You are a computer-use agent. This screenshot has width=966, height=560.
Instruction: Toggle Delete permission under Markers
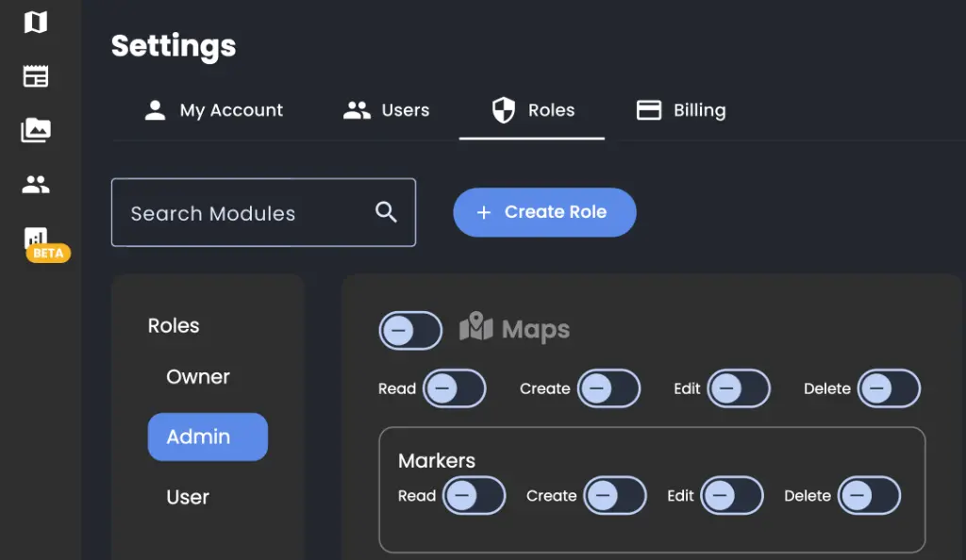click(x=869, y=496)
